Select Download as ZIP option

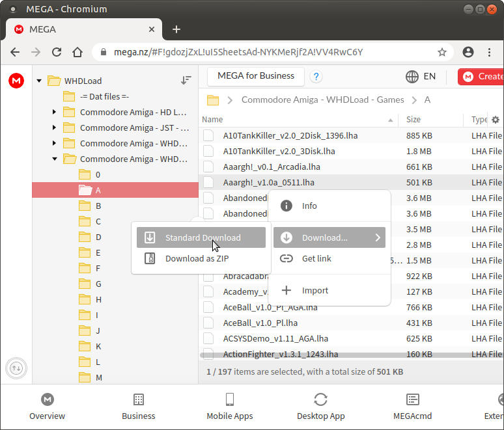[x=196, y=258]
